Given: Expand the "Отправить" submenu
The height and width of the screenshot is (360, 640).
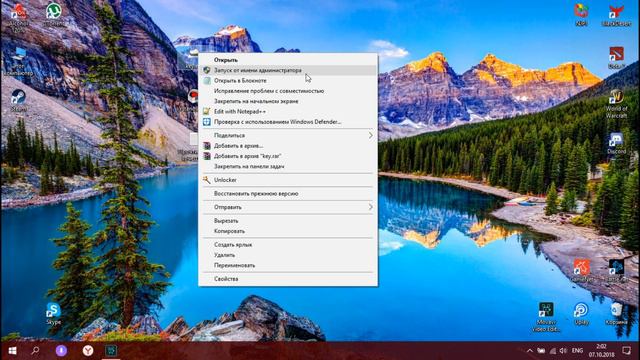Looking at the screenshot, I should click(288, 207).
